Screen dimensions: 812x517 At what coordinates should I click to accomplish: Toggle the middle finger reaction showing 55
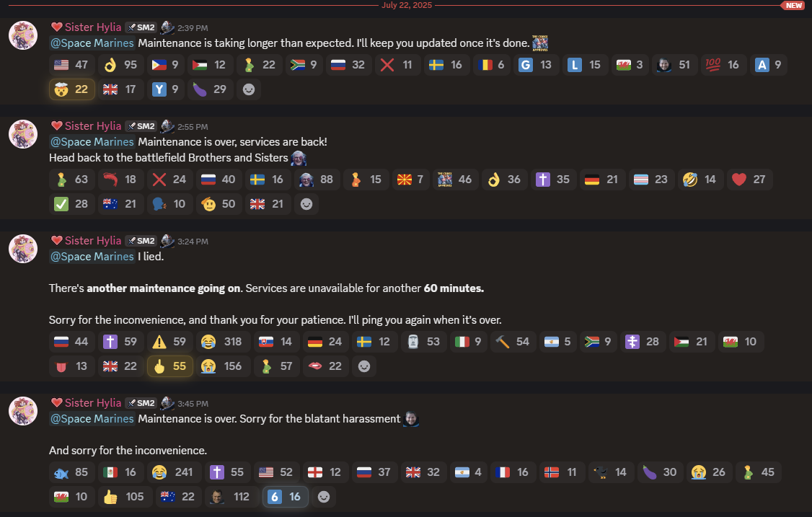[x=170, y=366]
